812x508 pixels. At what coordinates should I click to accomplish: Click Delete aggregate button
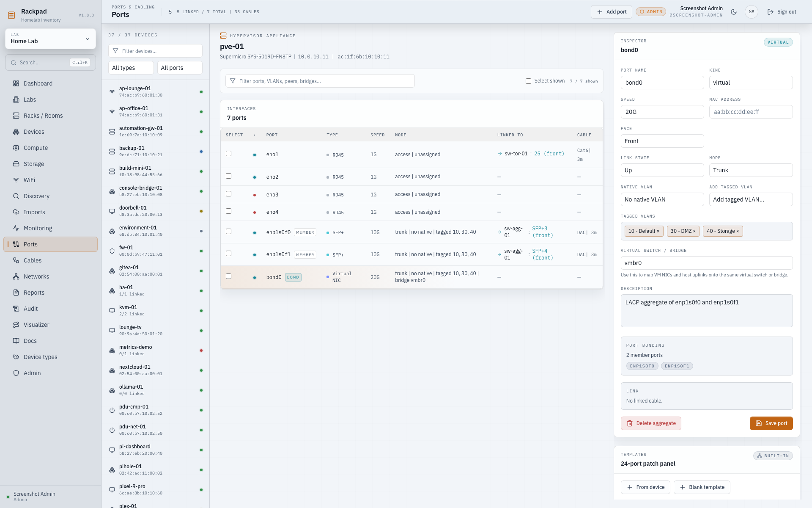click(x=651, y=423)
